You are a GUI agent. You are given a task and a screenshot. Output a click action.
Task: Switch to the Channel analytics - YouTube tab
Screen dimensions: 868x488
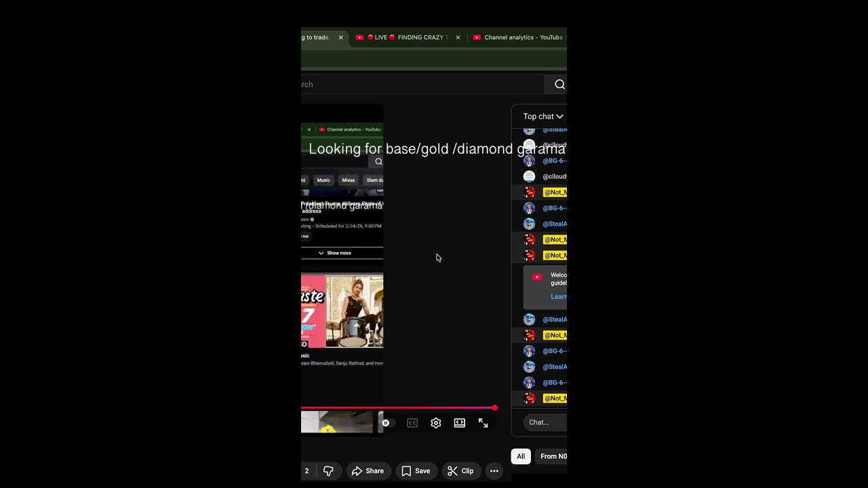[x=519, y=37]
